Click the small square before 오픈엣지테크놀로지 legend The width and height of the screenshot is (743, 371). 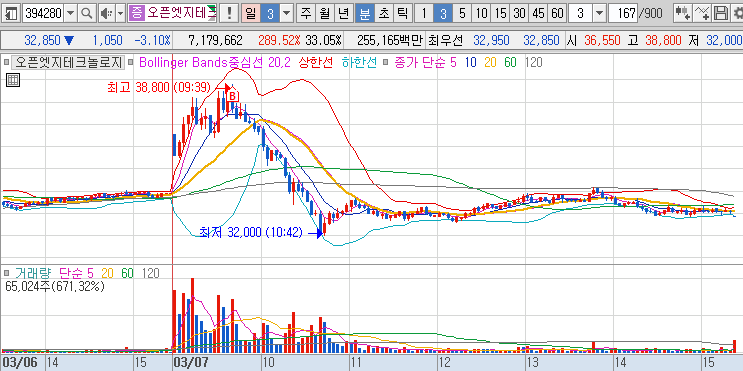pyautogui.click(x=6, y=62)
